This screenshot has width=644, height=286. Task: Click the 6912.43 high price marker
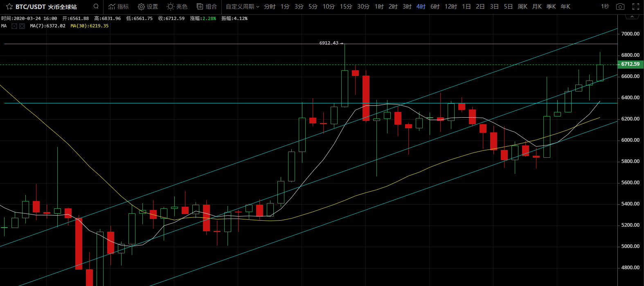coord(329,43)
